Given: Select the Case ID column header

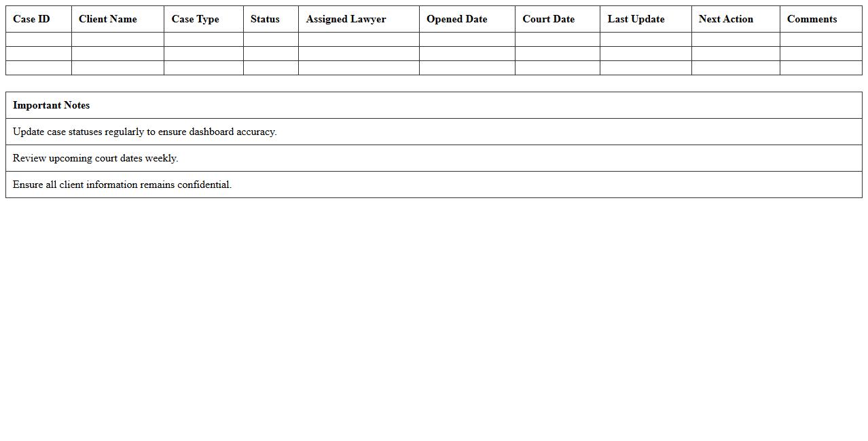Looking at the screenshot, I should point(31,19).
